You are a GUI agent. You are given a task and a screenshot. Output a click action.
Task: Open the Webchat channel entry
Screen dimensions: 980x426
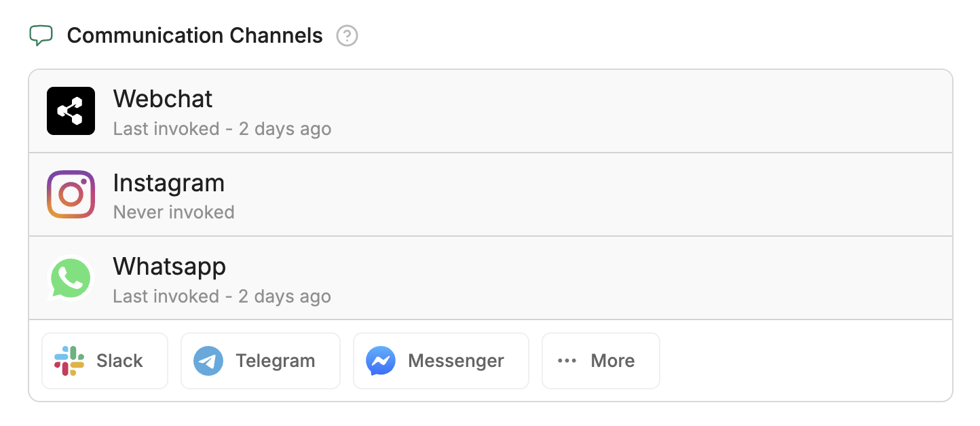click(x=475, y=111)
